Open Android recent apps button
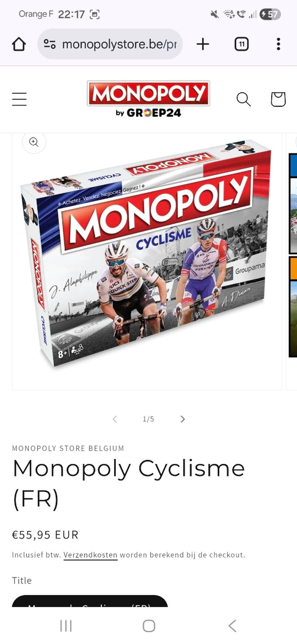The width and height of the screenshot is (297, 644). click(x=66, y=626)
